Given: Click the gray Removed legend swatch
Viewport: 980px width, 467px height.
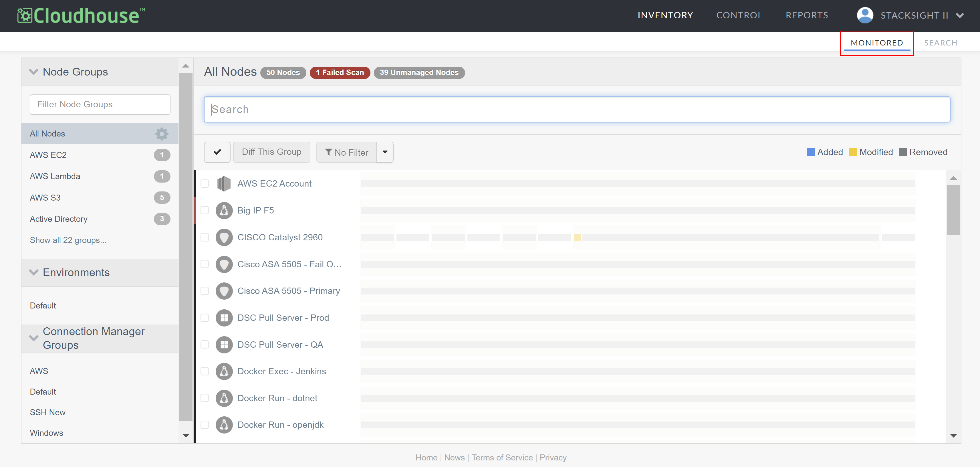Looking at the screenshot, I should (x=902, y=152).
